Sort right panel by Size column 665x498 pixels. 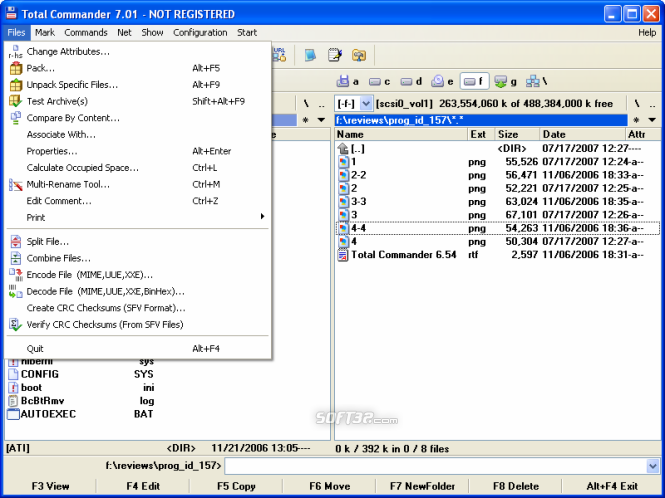(x=517, y=134)
